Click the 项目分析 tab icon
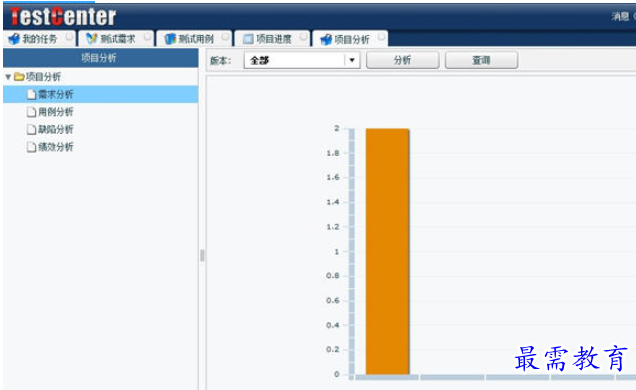The width and height of the screenshot is (636, 390). point(326,39)
